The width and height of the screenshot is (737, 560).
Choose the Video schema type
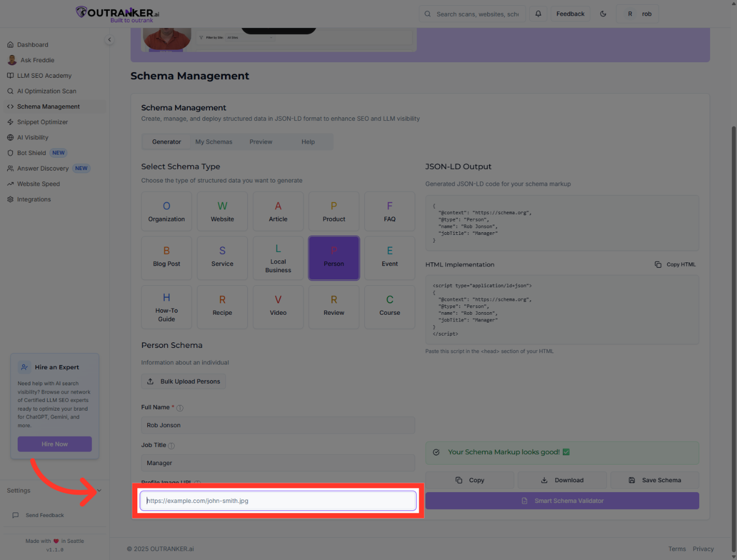(x=278, y=307)
